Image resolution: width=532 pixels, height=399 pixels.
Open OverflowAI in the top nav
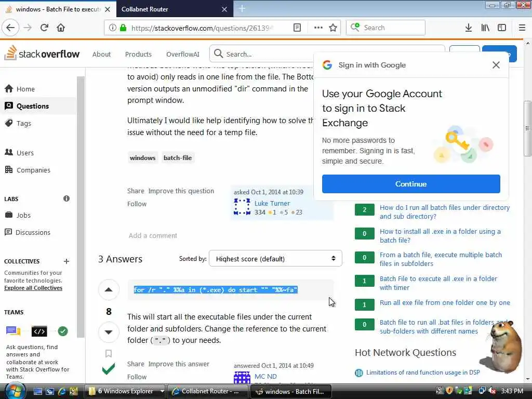pos(183,54)
